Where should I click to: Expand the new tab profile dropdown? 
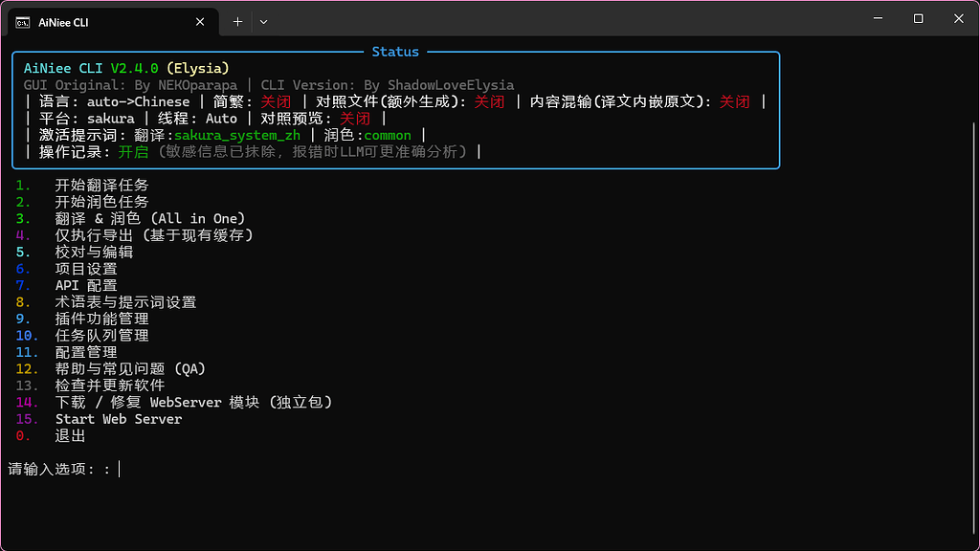click(x=264, y=22)
